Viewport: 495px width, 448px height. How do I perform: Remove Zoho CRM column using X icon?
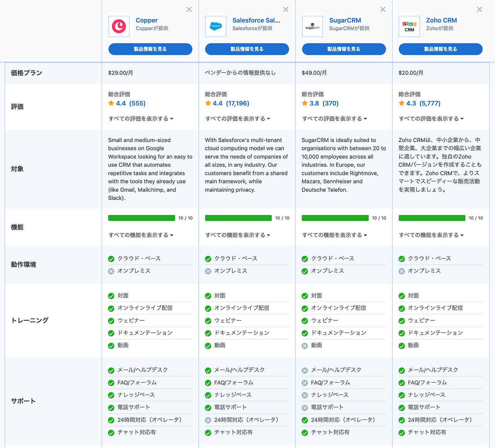point(480,10)
